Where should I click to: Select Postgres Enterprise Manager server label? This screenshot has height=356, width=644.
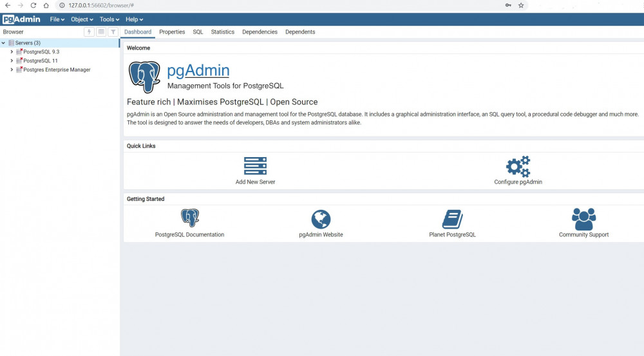(x=57, y=70)
